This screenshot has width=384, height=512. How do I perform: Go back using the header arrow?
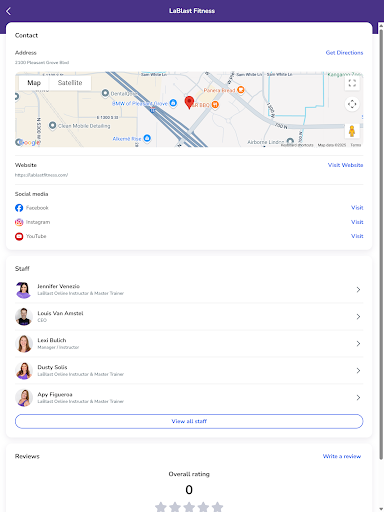pyautogui.click(x=9, y=11)
